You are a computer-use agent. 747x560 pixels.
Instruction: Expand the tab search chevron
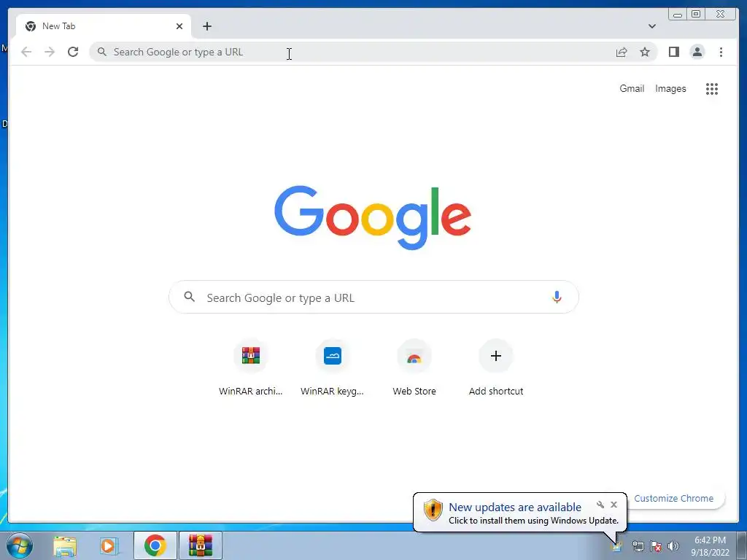click(x=652, y=26)
